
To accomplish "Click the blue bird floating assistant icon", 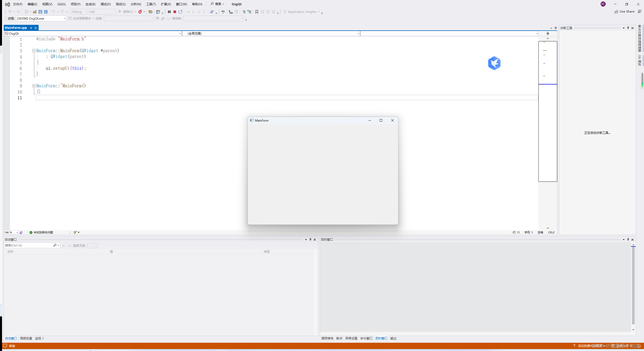I will click(x=494, y=63).
